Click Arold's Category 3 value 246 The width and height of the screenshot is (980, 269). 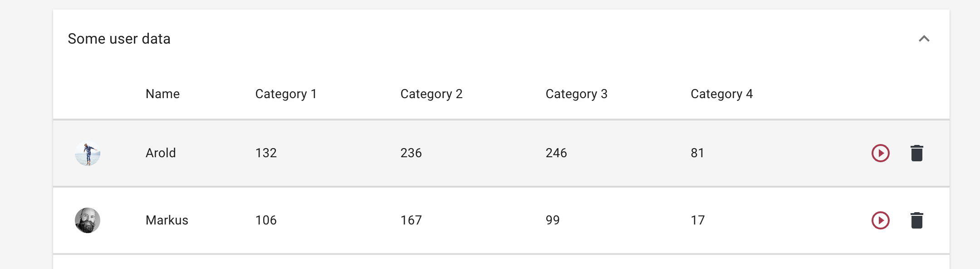[556, 153]
